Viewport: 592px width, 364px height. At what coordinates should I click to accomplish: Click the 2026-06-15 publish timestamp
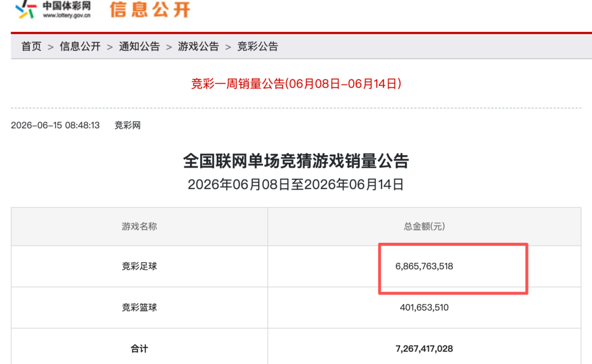point(55,126)
